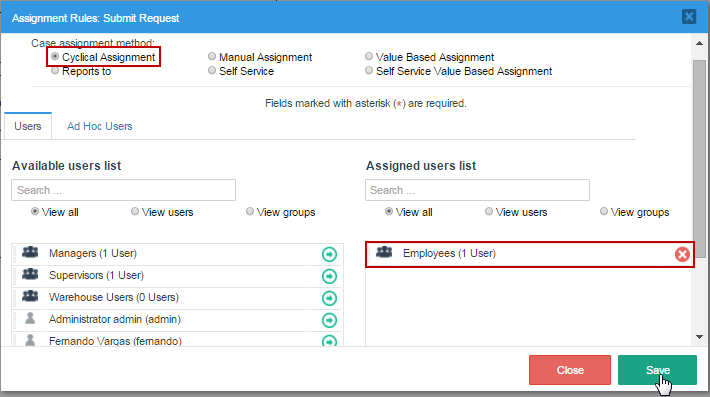Image resolution: width=710 pixels, height=397 pixels.
Task: Assign Fernando Vargas with green arrow icon
Action: click(329, 341)
